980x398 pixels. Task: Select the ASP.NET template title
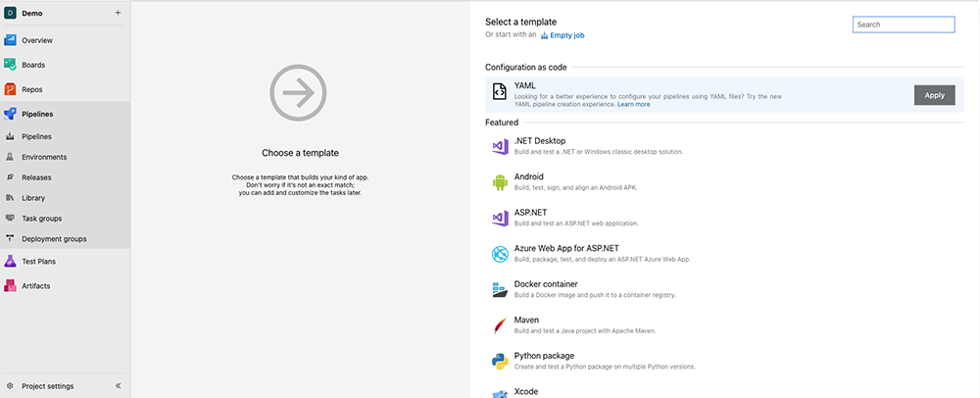(530, 213)
